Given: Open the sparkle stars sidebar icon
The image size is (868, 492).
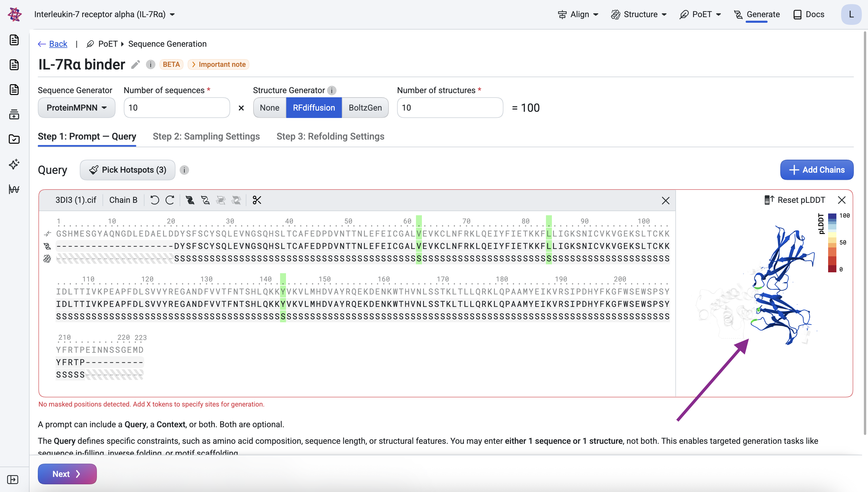Looking at the screenshot, I should (x=14, y=164).
